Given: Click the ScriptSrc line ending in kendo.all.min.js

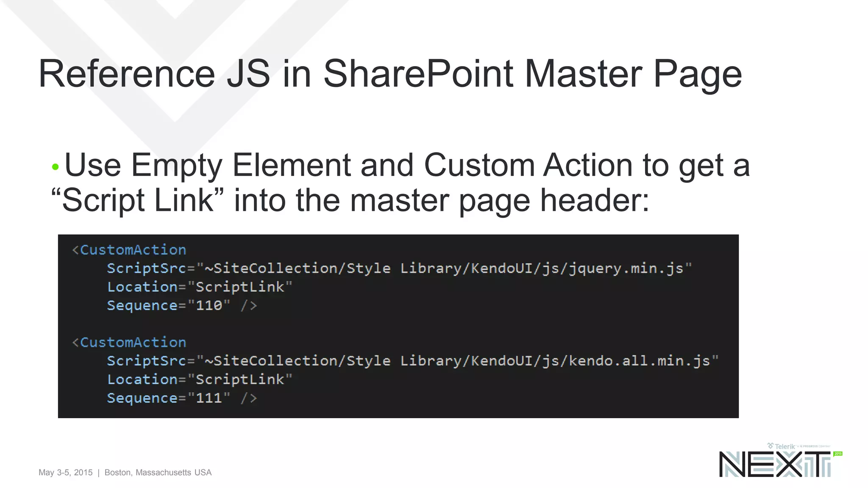Looking at the screenshot, I should click(413, 361).
